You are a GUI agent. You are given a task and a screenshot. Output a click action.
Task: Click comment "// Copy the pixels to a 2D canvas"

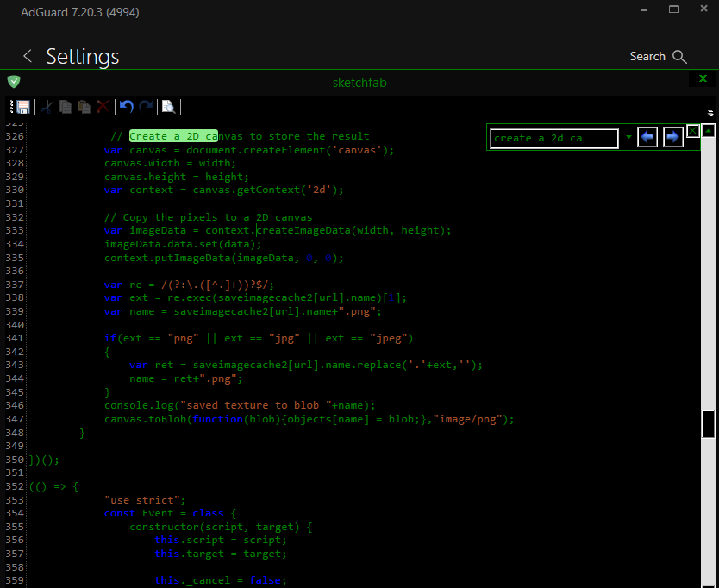(208, 217)
